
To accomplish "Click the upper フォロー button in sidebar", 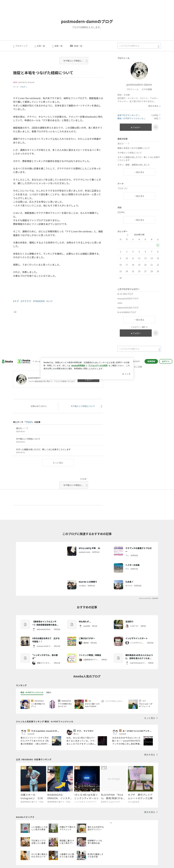I will (x=135, y=127).
